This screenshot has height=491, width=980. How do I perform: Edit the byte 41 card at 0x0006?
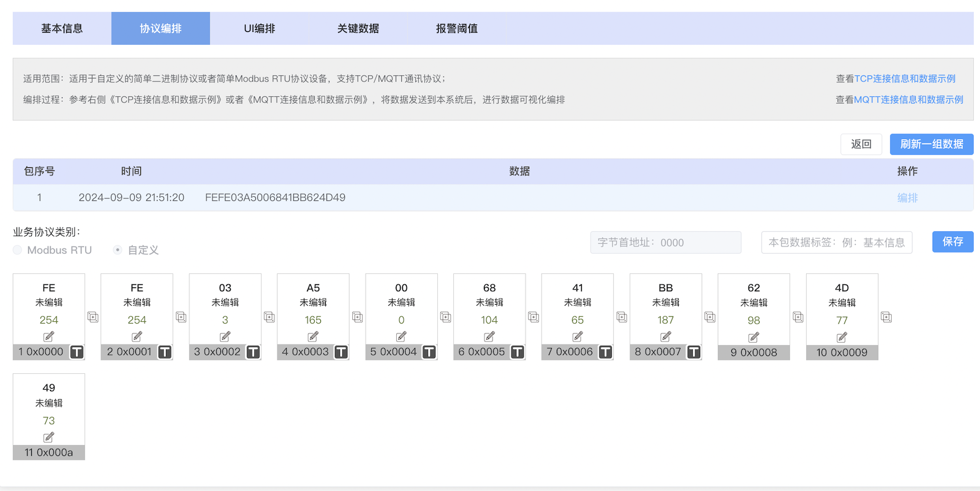click(578, 337)
